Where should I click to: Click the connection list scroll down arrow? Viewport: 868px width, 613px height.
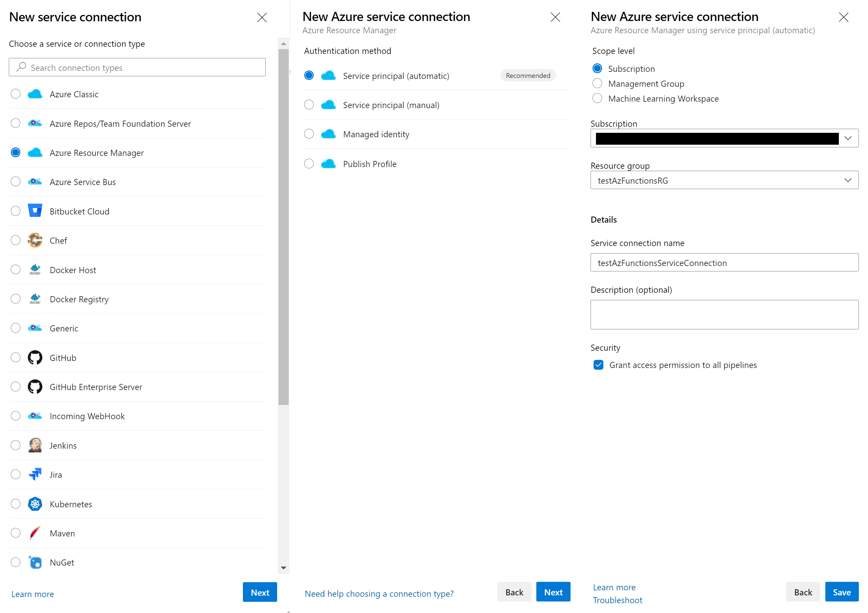[283, 568]
